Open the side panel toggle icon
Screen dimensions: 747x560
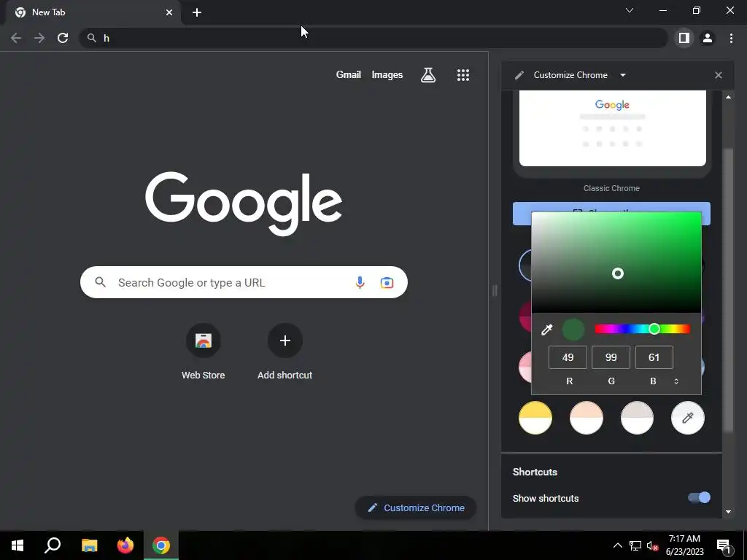pyautogui.click(x=684, y=38)
